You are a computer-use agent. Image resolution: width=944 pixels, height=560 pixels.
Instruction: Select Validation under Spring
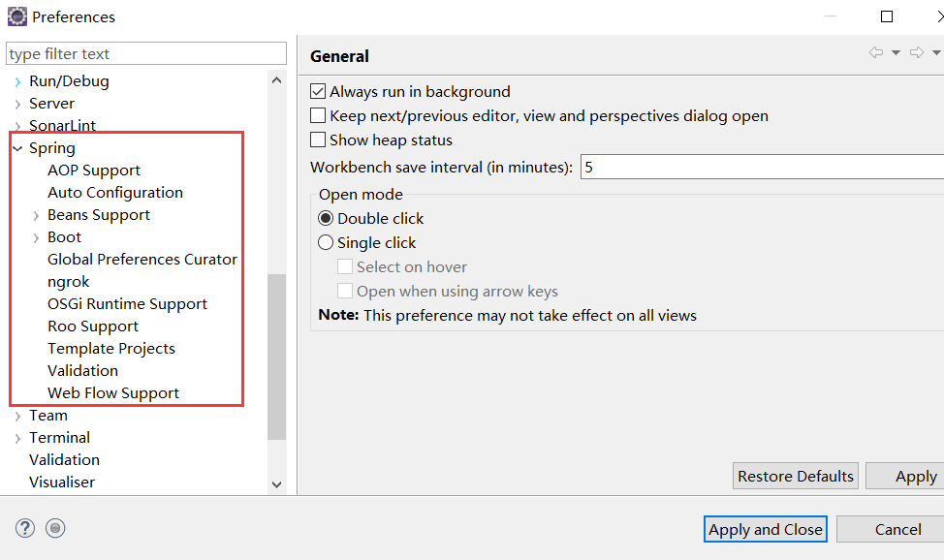tap(82, 371)
